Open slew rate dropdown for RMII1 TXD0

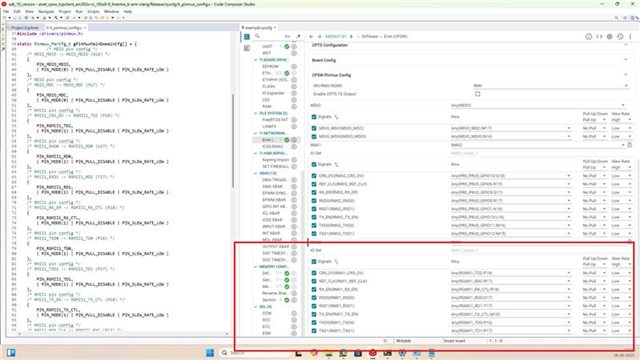coord(622,322)
